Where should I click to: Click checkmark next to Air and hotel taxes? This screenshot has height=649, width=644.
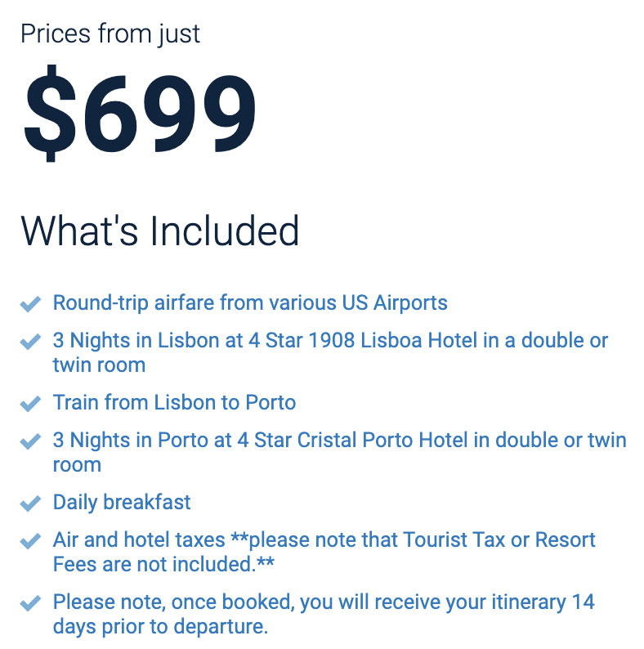30,541
